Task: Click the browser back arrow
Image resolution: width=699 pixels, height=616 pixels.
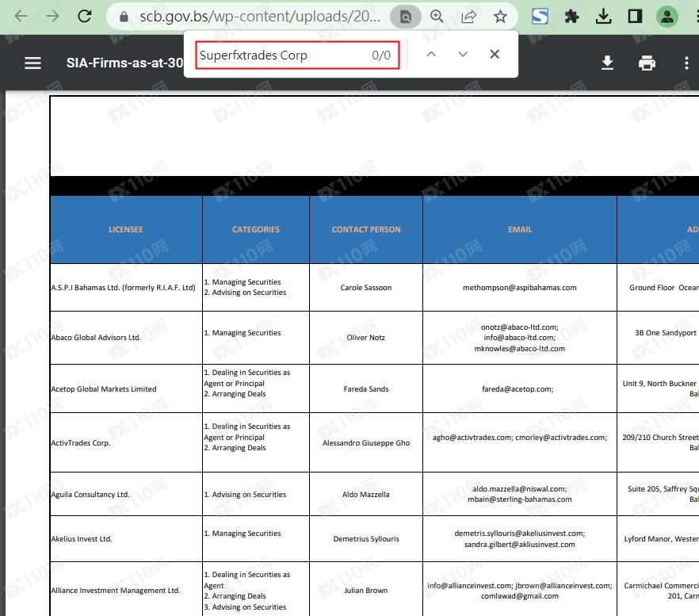Action: point(21,16)
